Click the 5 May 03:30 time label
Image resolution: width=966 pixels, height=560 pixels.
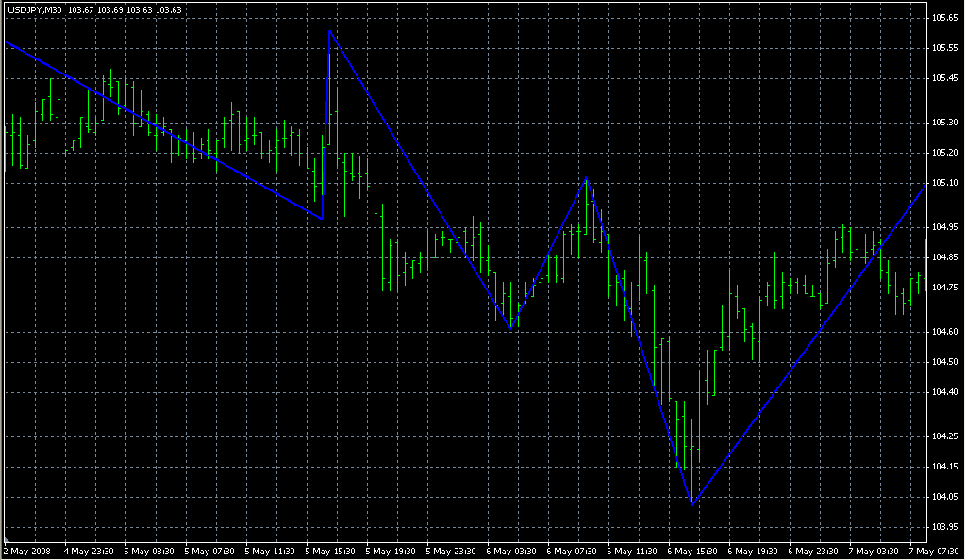click(149, 552)
